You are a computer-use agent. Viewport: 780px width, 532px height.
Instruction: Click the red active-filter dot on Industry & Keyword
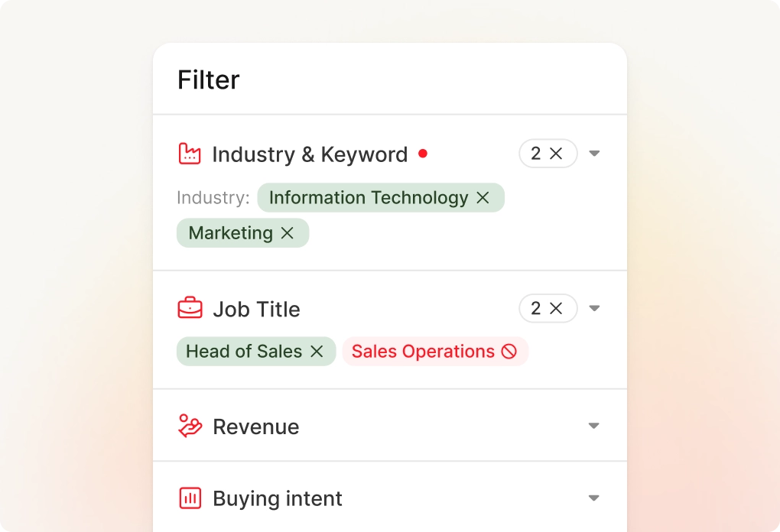pyautogui.click(x=424, y=154)
